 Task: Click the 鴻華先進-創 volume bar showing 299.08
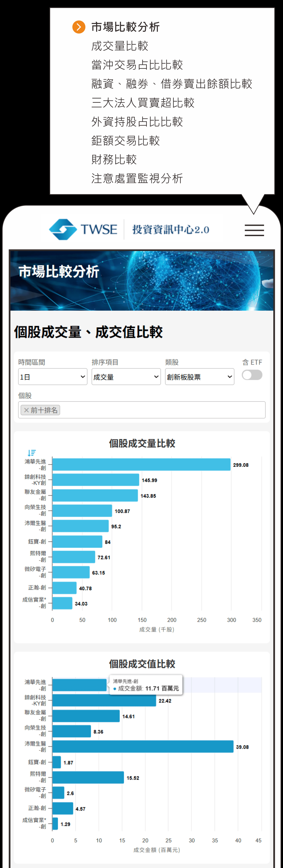coord(141,465)
